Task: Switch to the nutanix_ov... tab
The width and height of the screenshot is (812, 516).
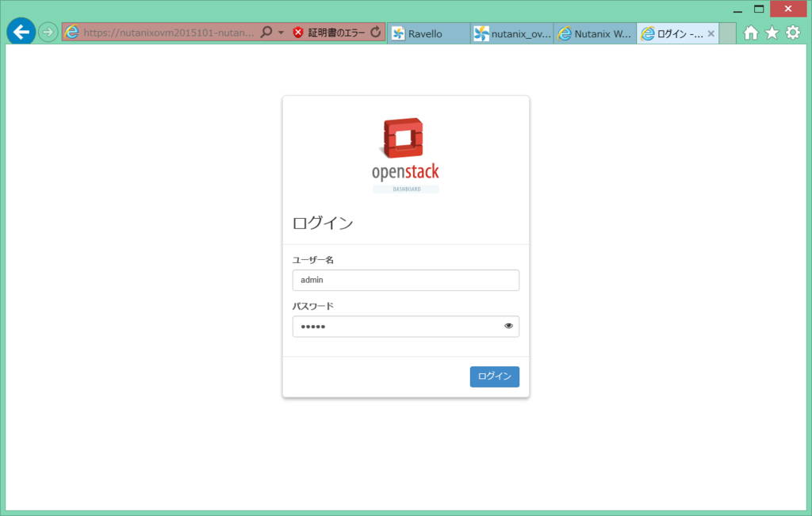Action: [512, 33]
